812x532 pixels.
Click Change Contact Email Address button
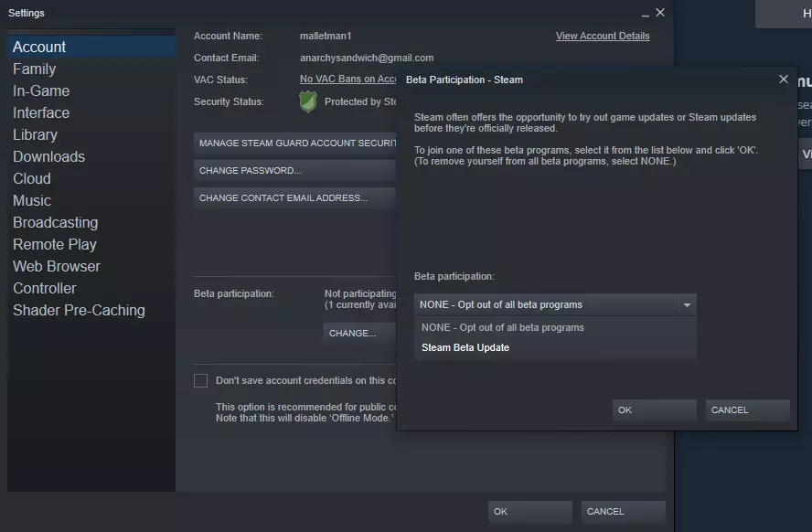click(x=294, y=197)
